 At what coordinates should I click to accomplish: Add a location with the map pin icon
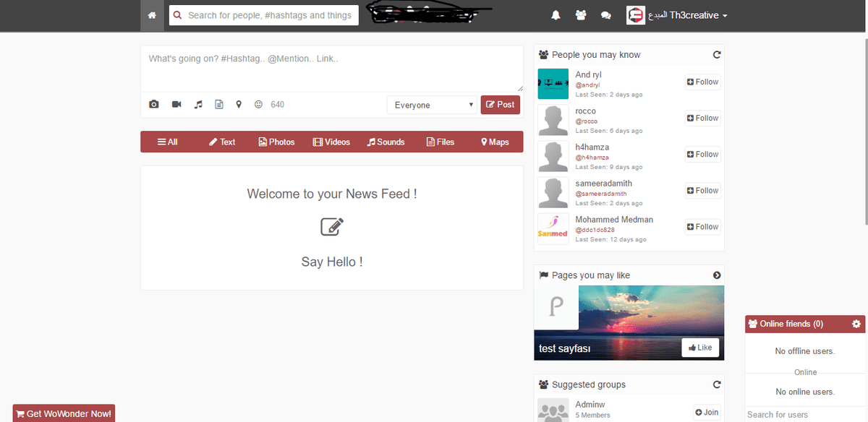(x=239, y=105)
